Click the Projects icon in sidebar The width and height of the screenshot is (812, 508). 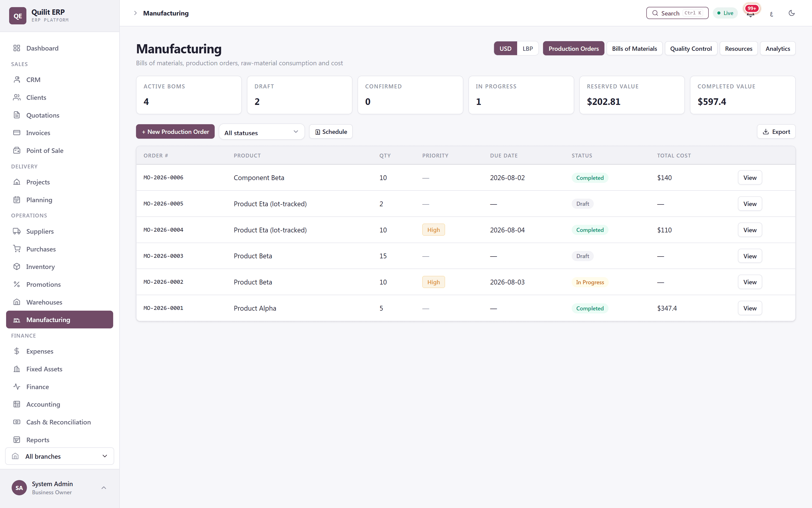[17, 182]
